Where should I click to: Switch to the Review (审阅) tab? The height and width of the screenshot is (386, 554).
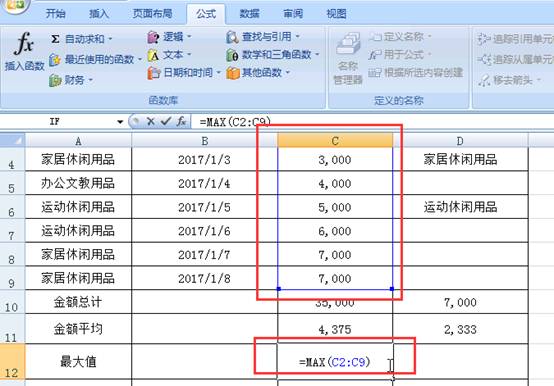[293, 14]
